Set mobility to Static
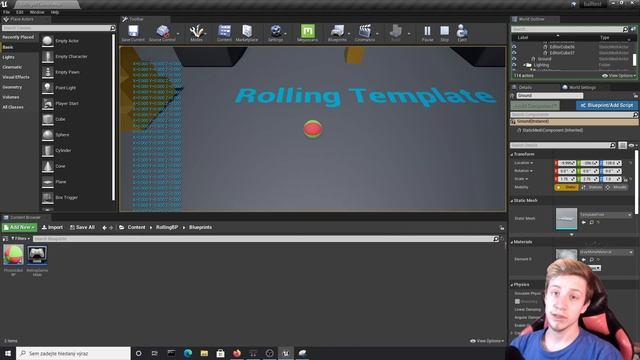Screen dimensions: 640x360 (x=566, y=187)
